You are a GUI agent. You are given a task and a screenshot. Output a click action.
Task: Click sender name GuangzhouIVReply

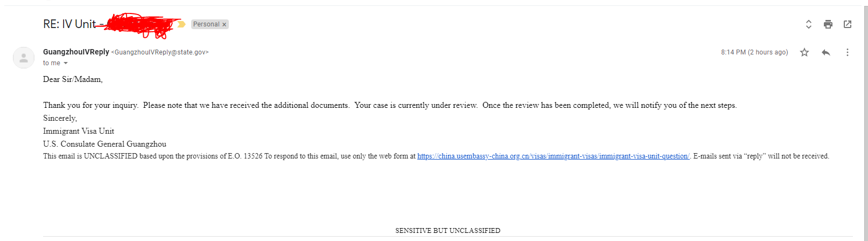[x=76, y=52]
